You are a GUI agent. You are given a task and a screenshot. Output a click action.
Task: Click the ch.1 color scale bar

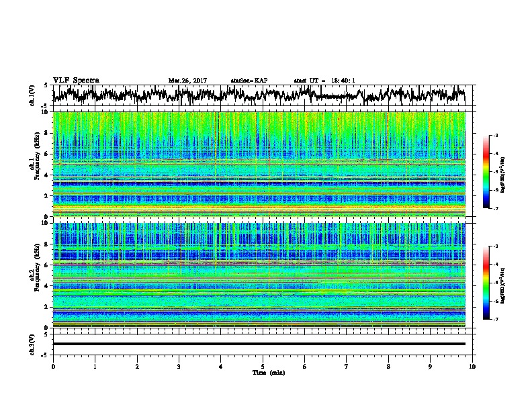pos(486,172)
